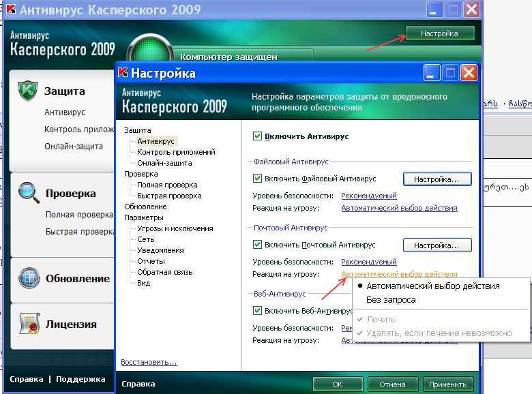Click Настройка... button for Файловый Антивирус
The width and height of the screenshot is (532, 394).
point(437,179)
